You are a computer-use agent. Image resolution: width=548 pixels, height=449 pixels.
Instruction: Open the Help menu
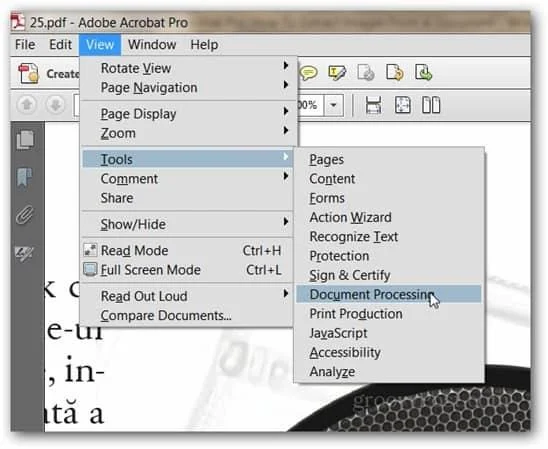point(204,45)
